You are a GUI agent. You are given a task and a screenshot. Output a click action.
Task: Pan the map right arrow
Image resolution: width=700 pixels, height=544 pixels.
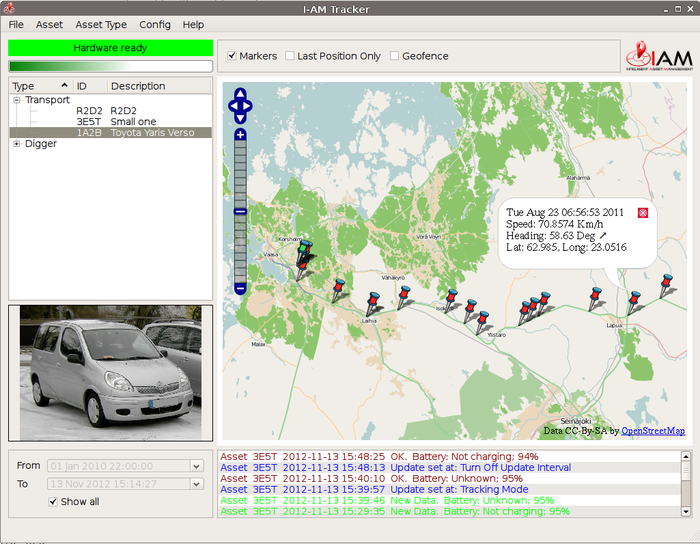coord(247,106)
